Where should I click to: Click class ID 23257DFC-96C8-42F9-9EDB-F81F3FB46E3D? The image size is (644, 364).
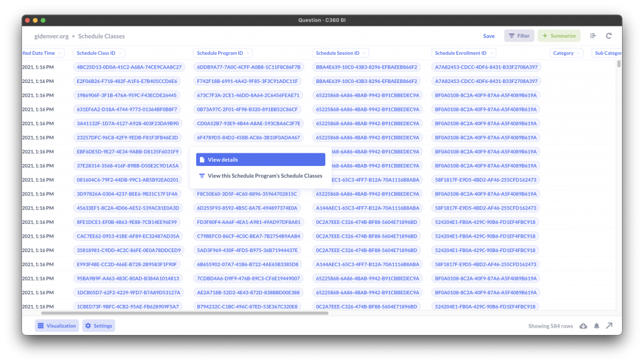(x=127, y=138)
